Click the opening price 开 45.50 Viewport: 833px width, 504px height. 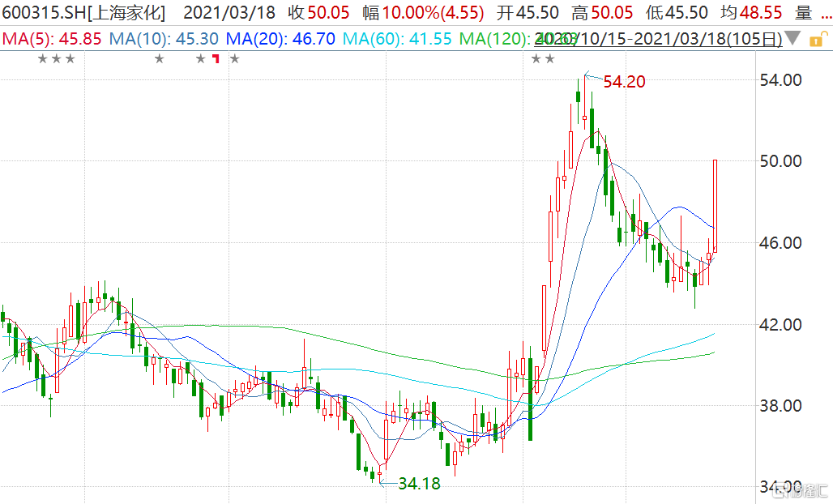coord(528,13)
